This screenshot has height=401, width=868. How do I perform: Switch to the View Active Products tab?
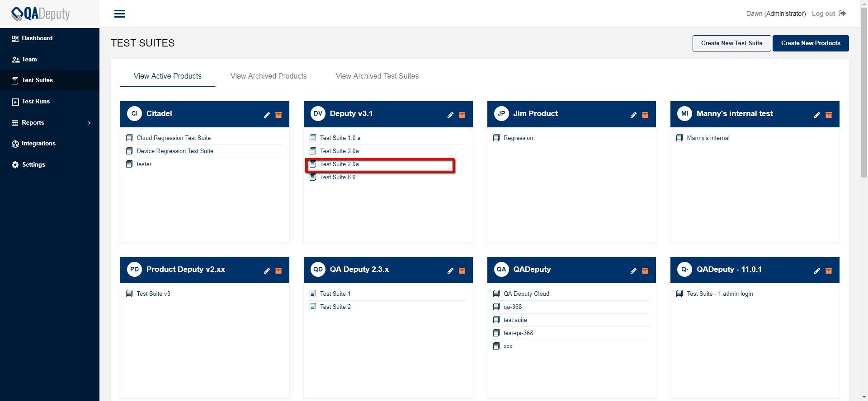168,76
